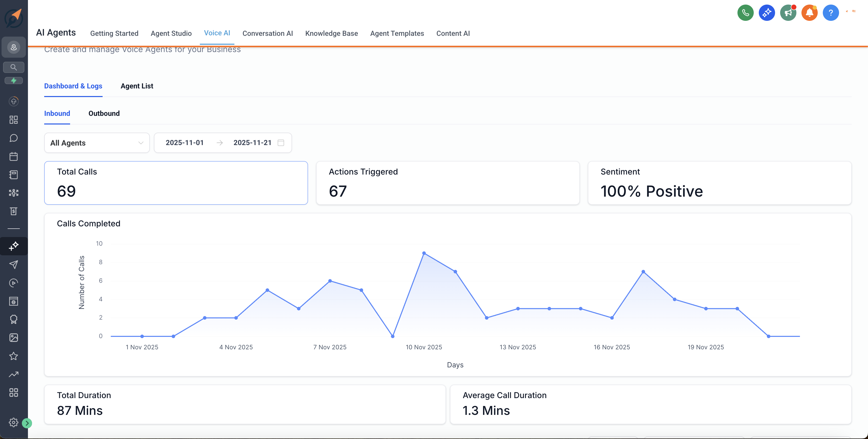This screenshot has width=868, height=439.
Task: Open the Agent Studio page
Action: coord(171,33)
